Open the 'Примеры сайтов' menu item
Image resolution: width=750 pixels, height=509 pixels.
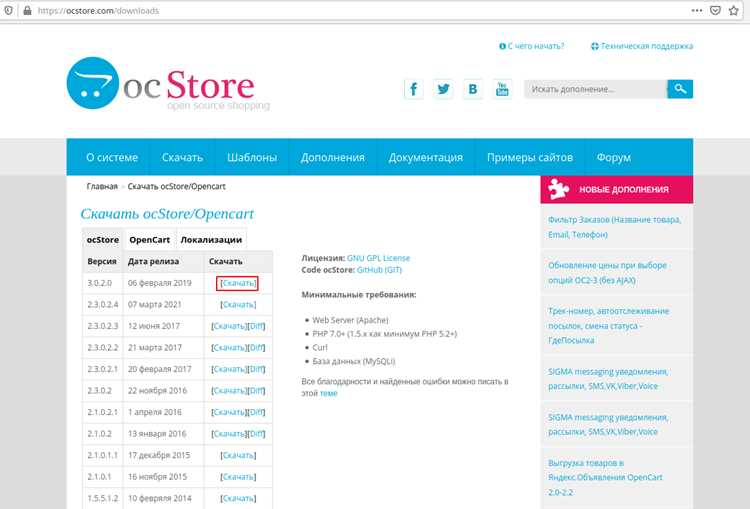[530, 157]
